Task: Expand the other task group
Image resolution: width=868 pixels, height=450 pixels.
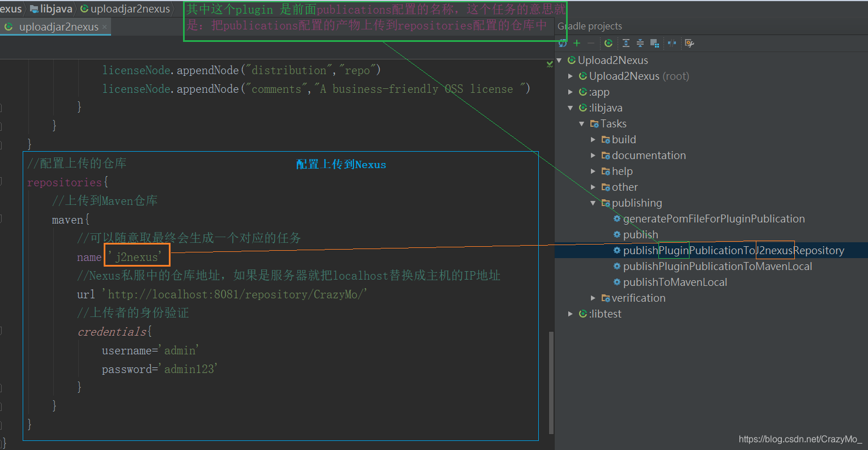Action: point(593,187)
